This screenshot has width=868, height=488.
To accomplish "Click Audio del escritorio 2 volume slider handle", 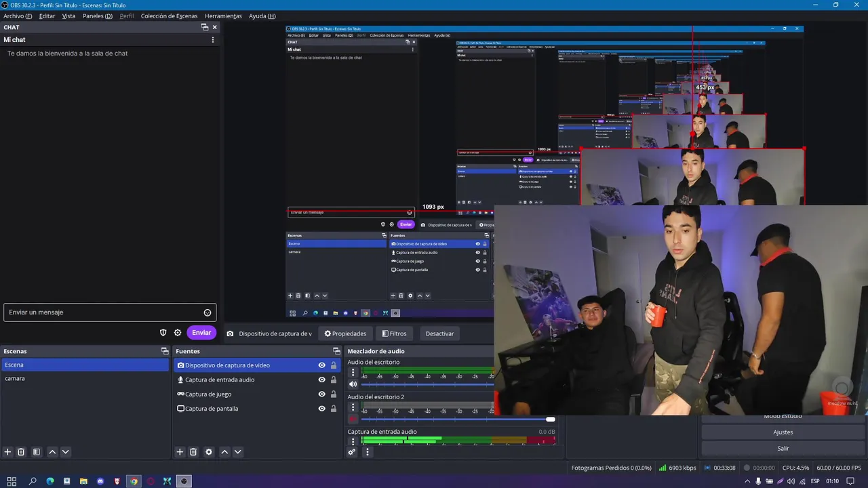I will (551, 419).
